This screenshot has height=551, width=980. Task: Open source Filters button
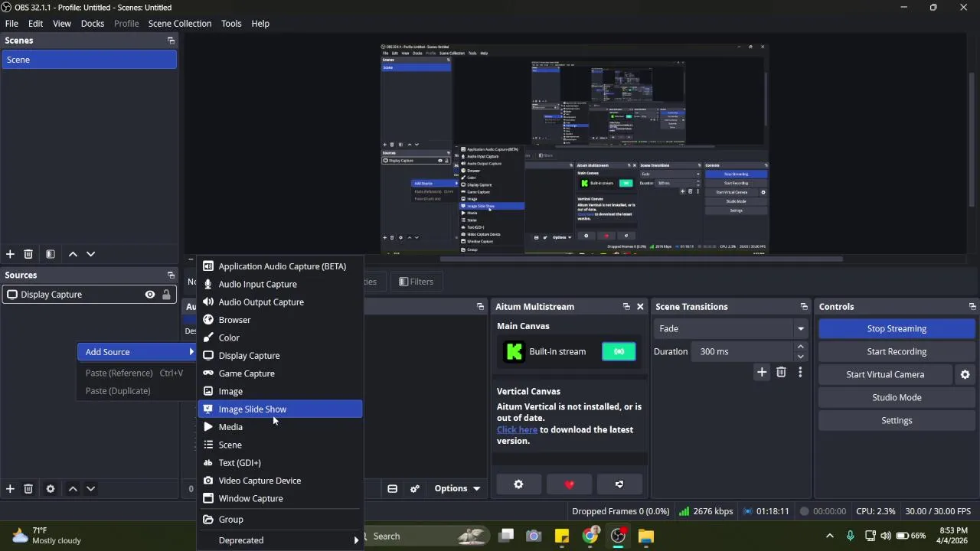click(416, 282)
